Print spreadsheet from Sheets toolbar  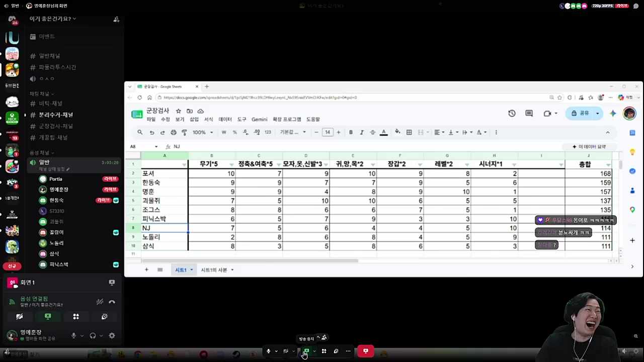pyautogui.click(x=173, y=132)
